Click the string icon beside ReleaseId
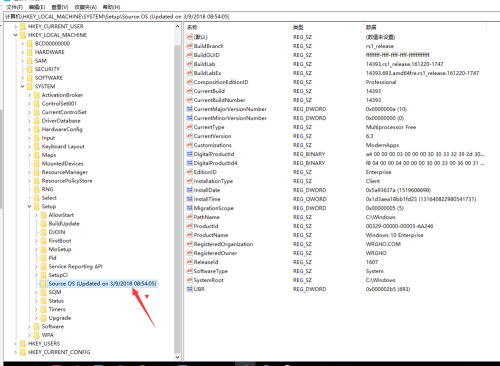 (190, 262)
